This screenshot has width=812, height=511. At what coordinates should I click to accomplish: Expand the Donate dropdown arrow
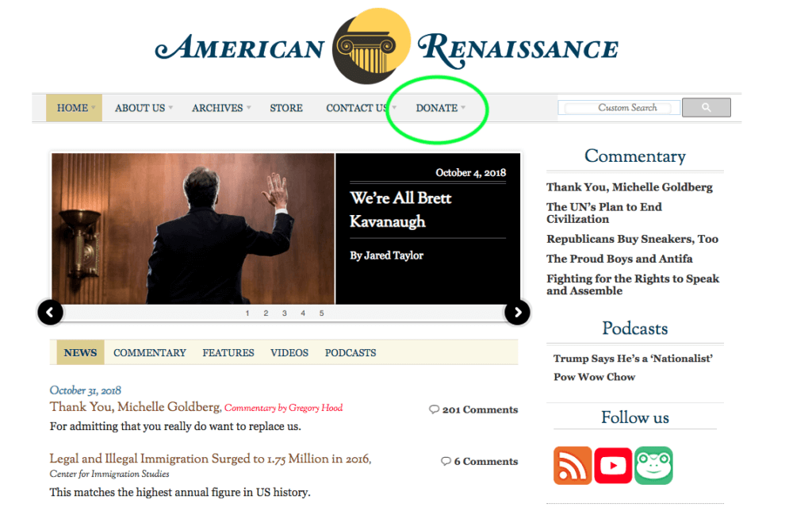463,108
